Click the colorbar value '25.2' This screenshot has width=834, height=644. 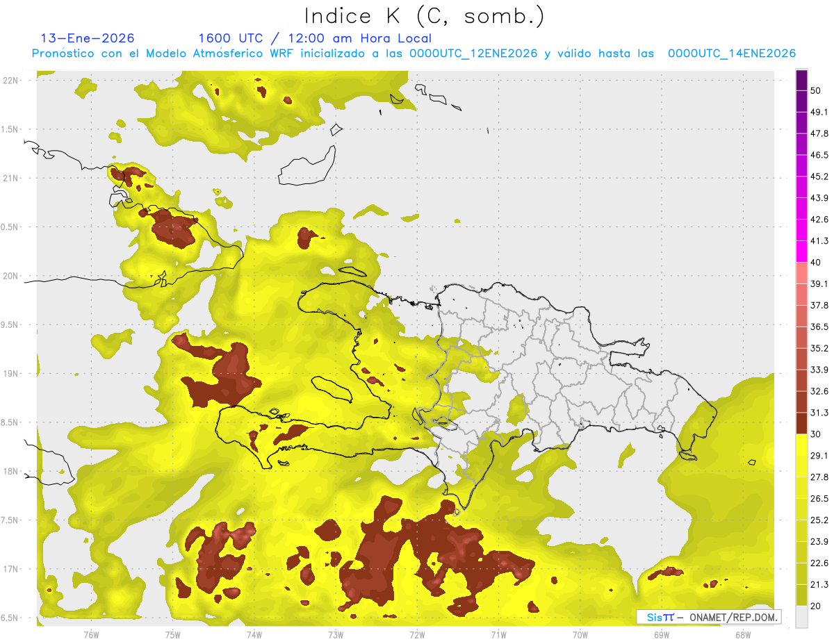tap(819, 520)
